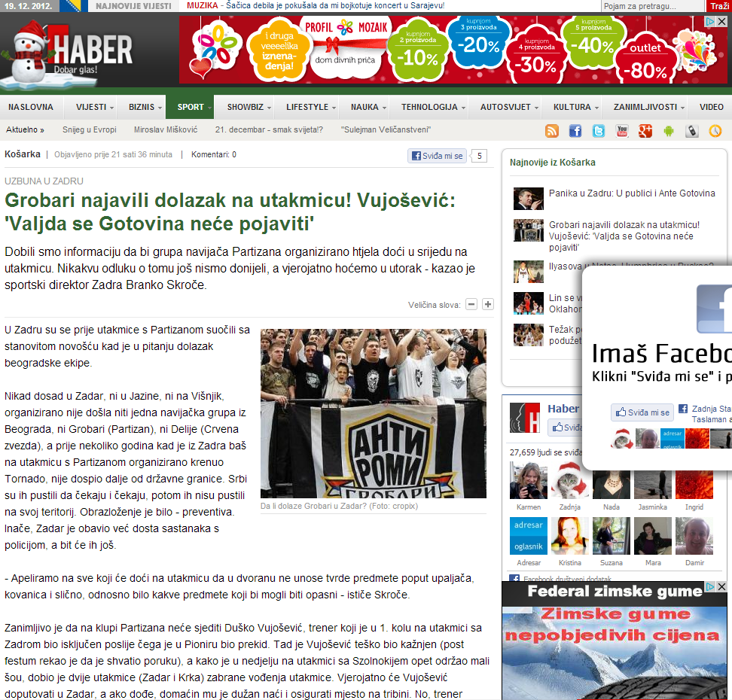Increase text size with plus button

[488, 304]
